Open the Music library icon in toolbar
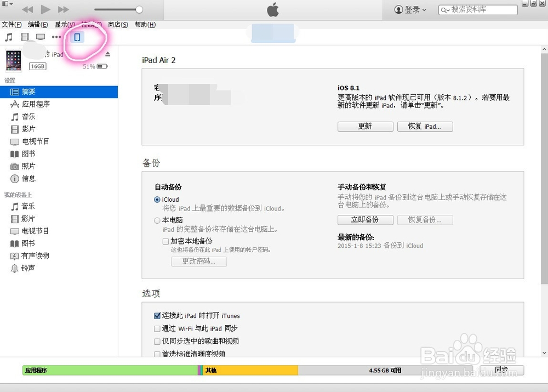The height and width of the screenshot is (392, 548). (x=9, y=37)
